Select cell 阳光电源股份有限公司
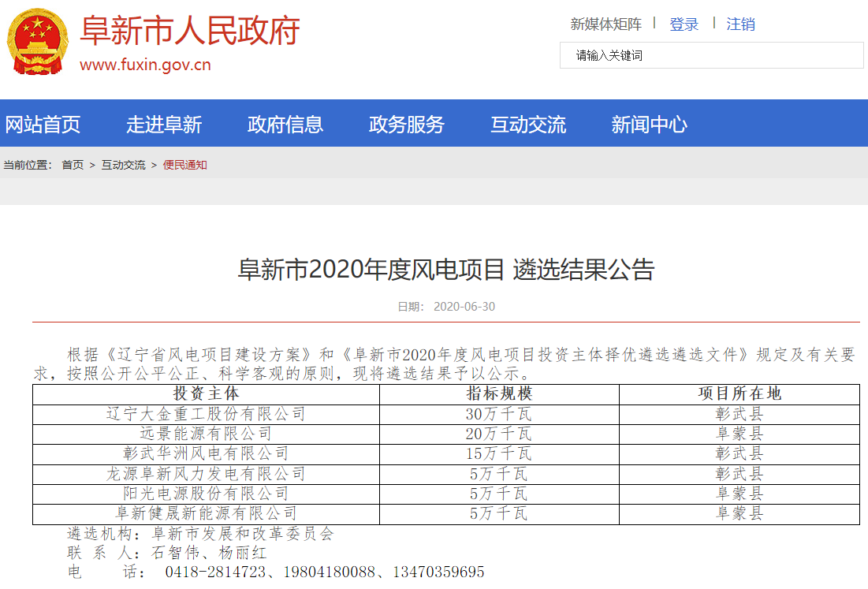The width and height of the screenshot is (868, 589). pyautogui.click(x=206, y=494)
